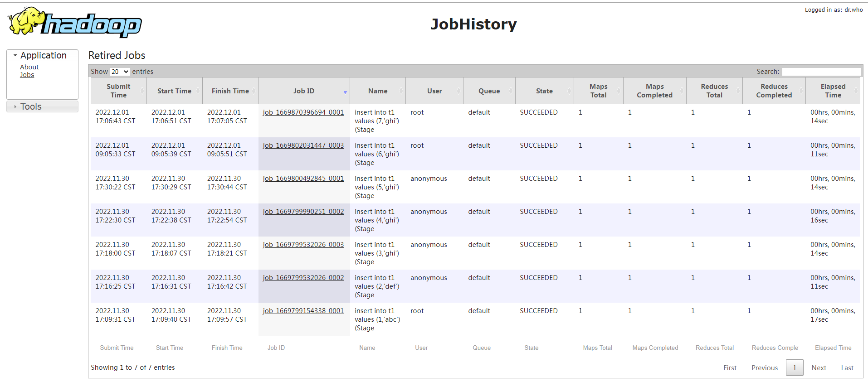Open job_1669802031447_0003 link
This screenshot has height=382, width=868.
[303, 145]
